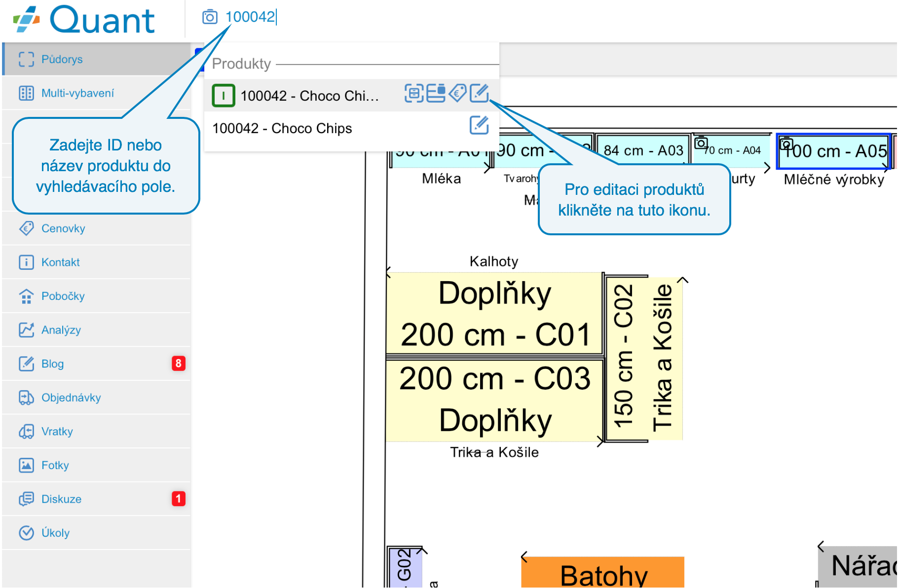Image resolution: width=898 pixels, height=588 pixels.
Task: Click the Mléka department label
Action: pyautogui.click(x=442, y=179)
